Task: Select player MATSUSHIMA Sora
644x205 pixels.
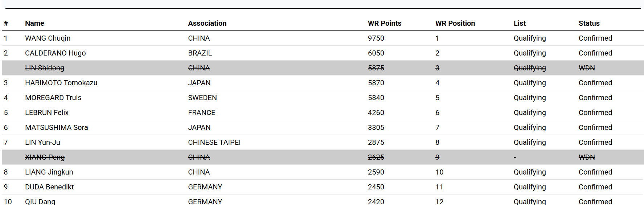Action: 56,127
